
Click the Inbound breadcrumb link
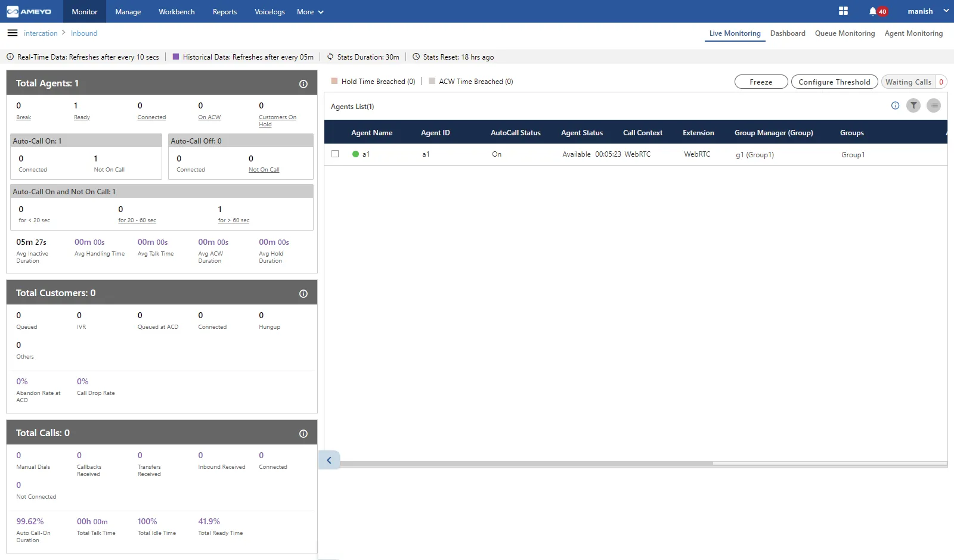pos(84,33)
